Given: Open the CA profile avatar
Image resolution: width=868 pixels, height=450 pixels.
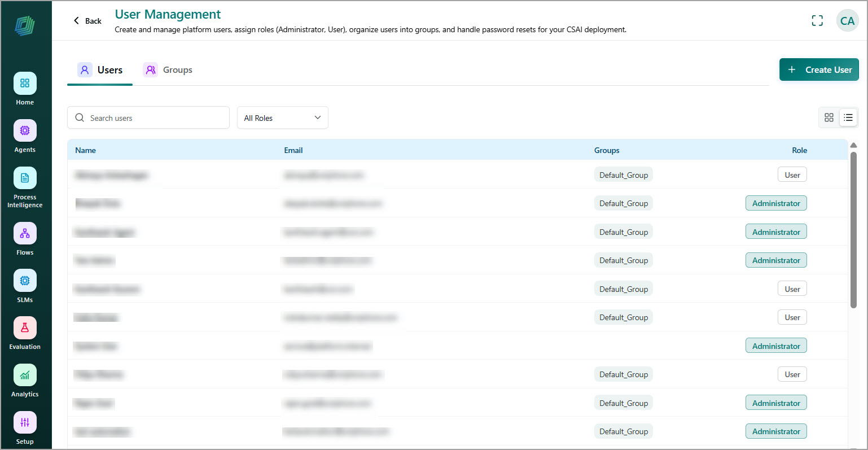Looking at the screenshot, I should (x=847, y=21).
